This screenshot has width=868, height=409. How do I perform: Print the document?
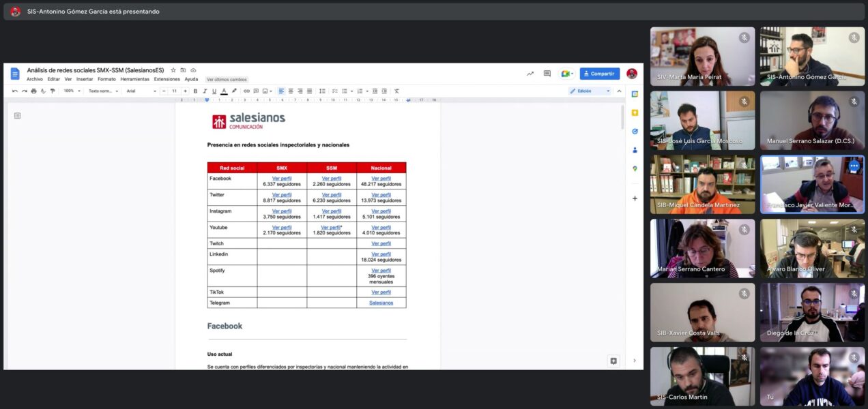click(33, 91)
